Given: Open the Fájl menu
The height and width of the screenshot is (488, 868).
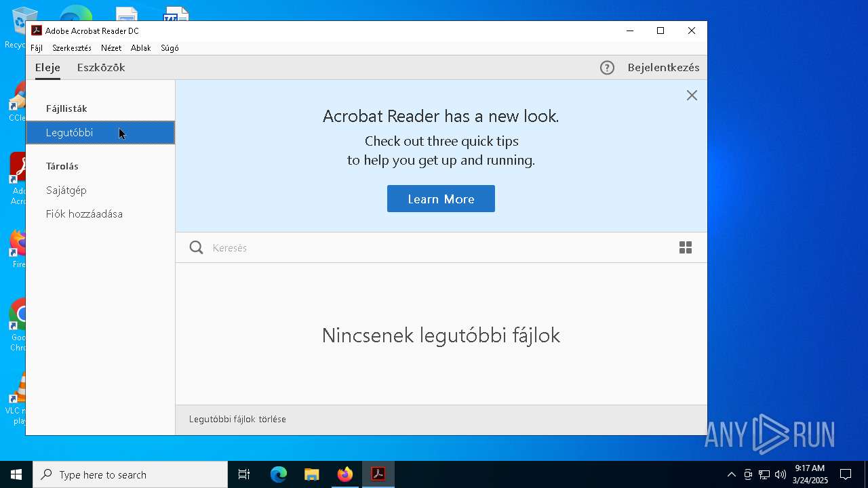Looking at the screenshot, I should pyautogui.click(x=37, y=48).
